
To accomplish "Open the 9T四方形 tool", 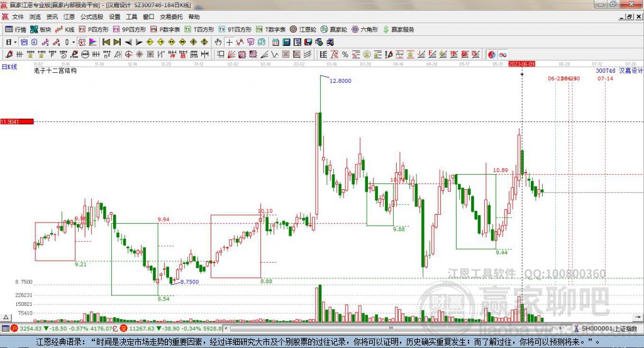I will 235,30.
